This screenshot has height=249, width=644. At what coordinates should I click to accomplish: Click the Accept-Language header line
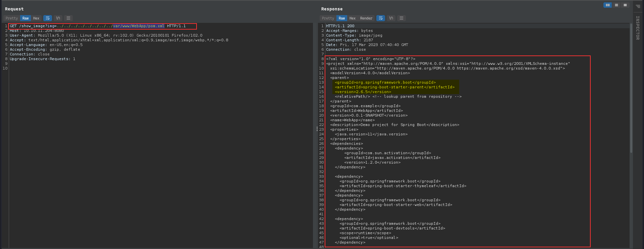46,45
